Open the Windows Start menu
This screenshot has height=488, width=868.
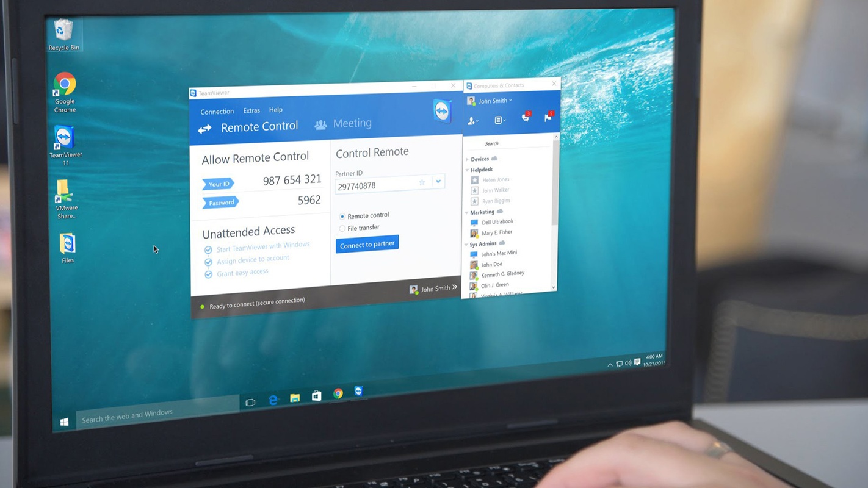(x=64, y=422)
